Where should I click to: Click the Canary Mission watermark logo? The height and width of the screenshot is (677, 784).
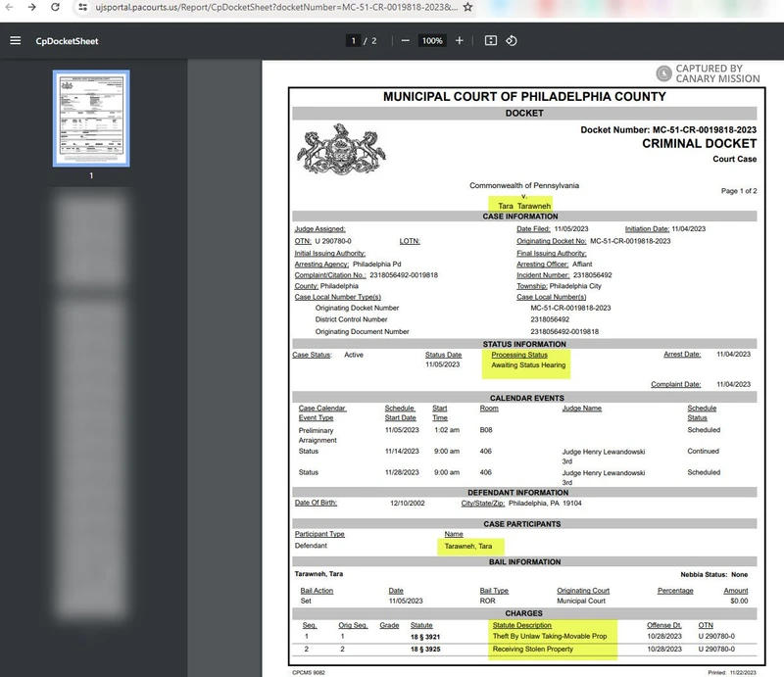[x=709, y=74]
